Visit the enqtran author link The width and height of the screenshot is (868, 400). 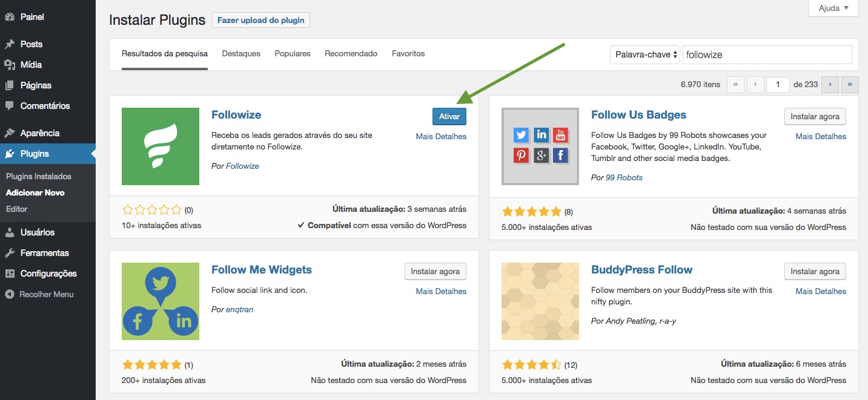240,310
